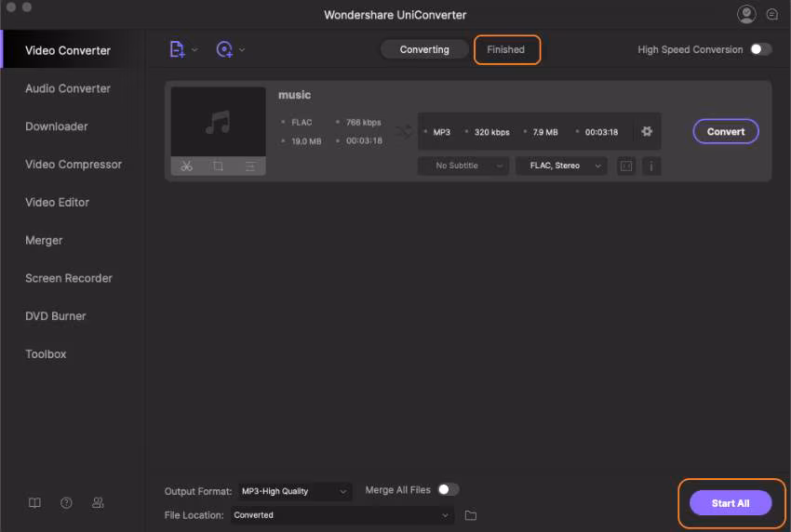The height and width of the screenshot is (532, 791).
Task: Switch to the Converting tab
Action: [424, 49]
